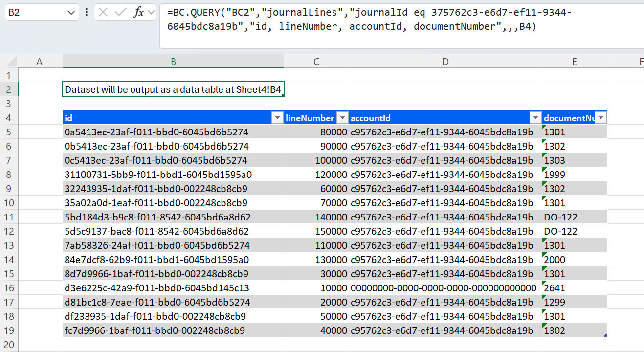Select the all-zeros accountId cell
644x352 pixels.
coord(444,288)
